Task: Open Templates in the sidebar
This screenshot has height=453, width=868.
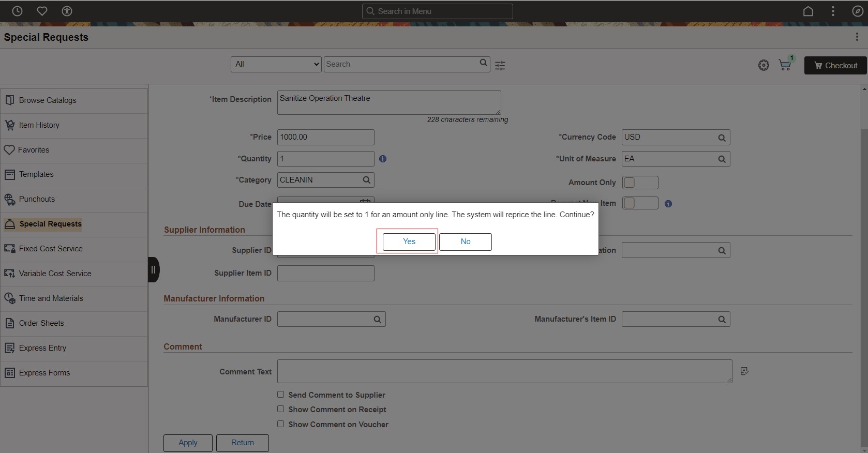Action: [74, 174]
